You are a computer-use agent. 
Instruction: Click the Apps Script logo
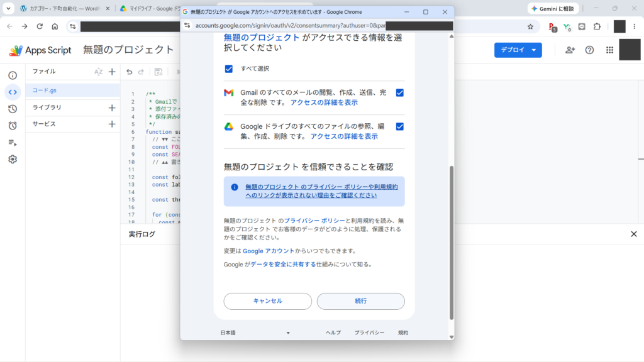coord(40,50)
